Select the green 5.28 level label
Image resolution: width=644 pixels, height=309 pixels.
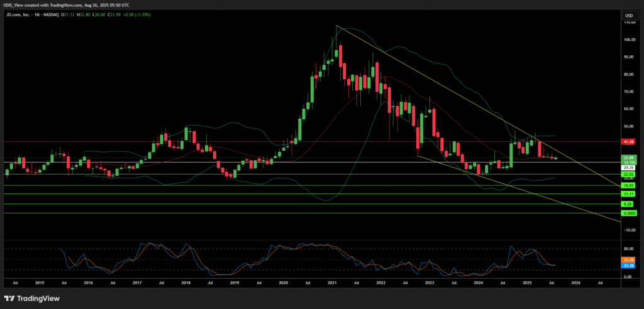[628, 204]
